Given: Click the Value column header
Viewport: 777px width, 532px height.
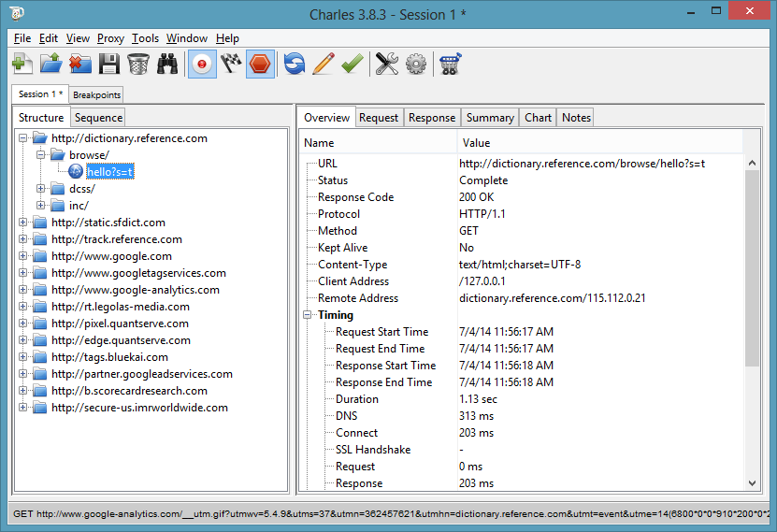Looking at the screenshot, I should pyautogui.click(x=599, y=143).
